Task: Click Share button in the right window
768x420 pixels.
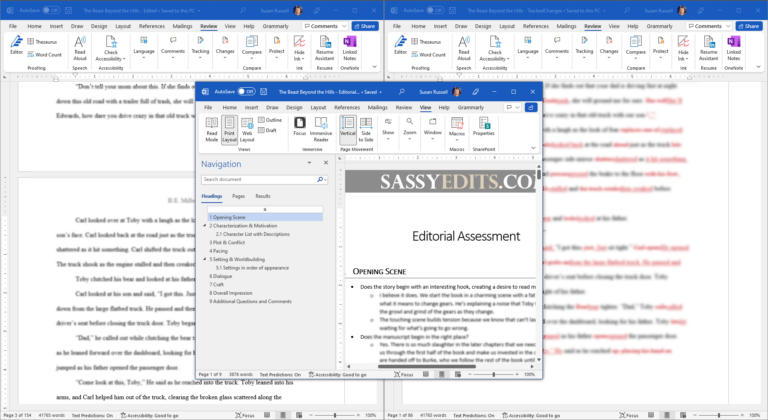Action: pyautogui.click(x=749, y=26)
